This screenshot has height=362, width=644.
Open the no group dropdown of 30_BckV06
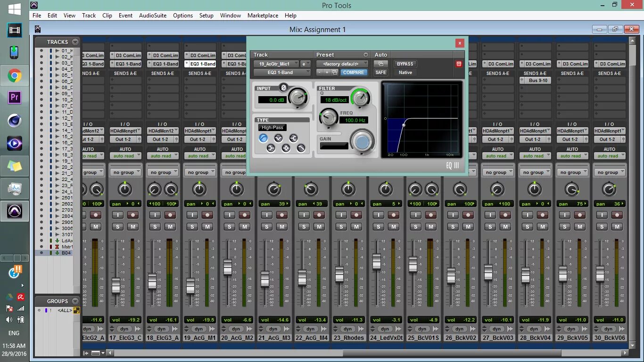(x=609, y=173)
